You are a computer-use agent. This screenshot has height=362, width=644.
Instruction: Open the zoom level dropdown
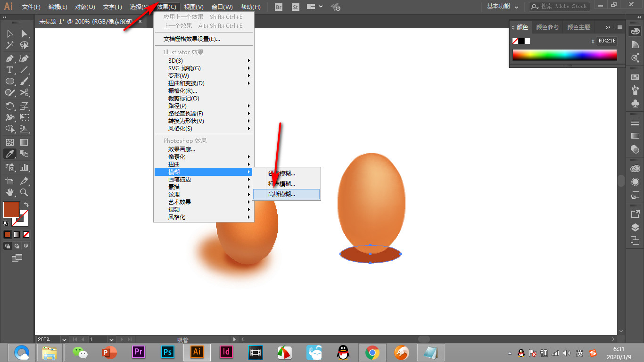click(x=64, y=339)
